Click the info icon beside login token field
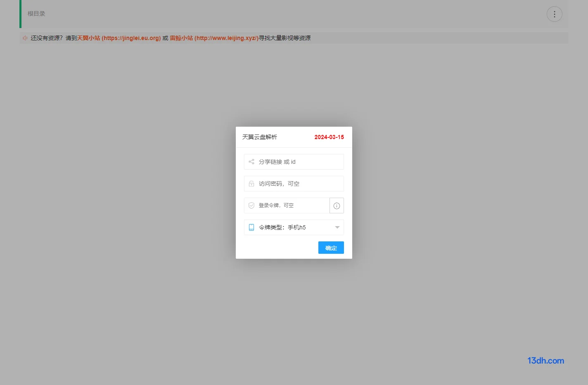 [337, 205]
